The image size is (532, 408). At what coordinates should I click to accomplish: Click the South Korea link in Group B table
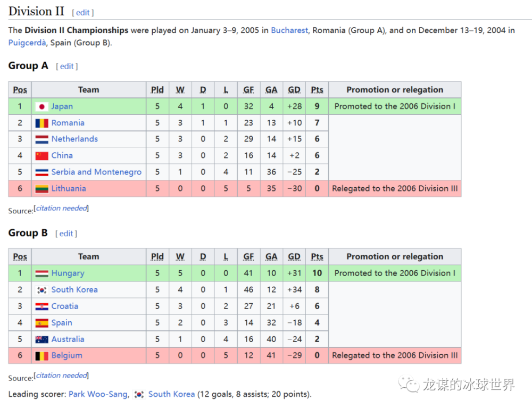click(x=74, y=289)
